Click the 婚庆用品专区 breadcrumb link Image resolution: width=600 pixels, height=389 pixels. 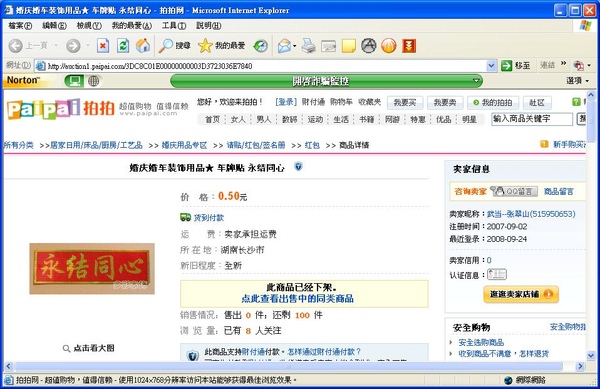pyautogui.click(x=184, y=145)
